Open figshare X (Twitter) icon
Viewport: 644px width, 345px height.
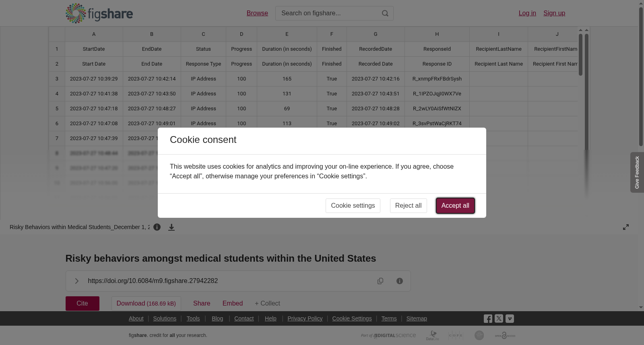click(x=499, y=318)
